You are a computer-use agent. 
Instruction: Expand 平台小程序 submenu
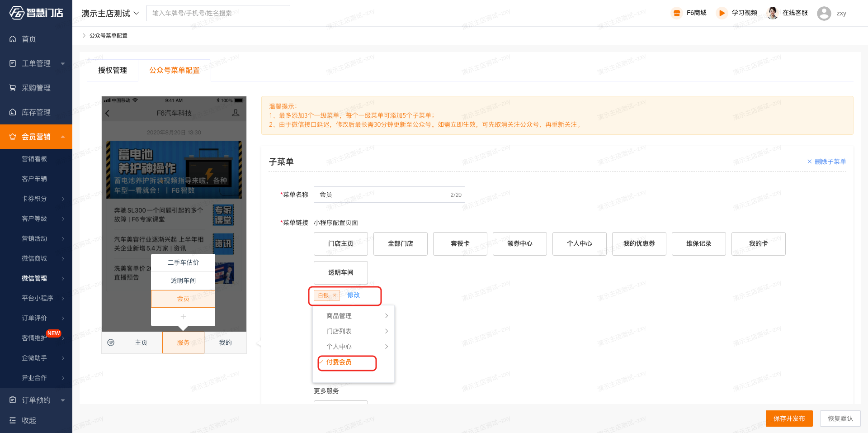[x=63, y=298]
